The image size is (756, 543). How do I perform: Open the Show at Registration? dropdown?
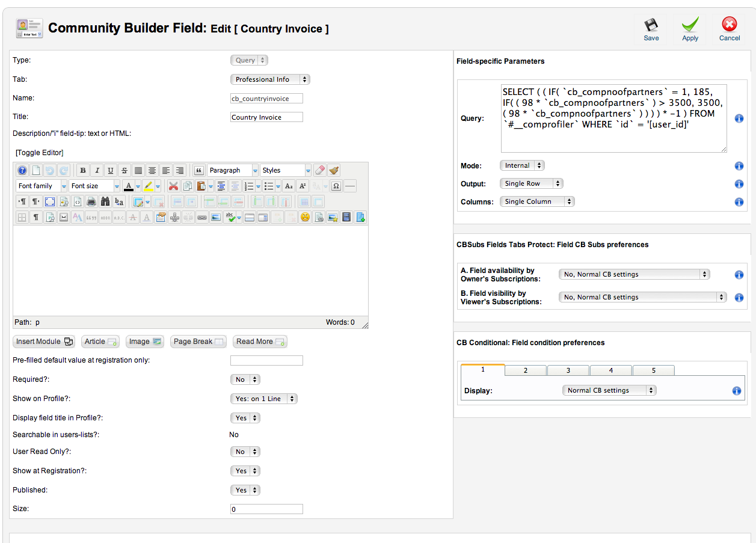coord(245,471)
